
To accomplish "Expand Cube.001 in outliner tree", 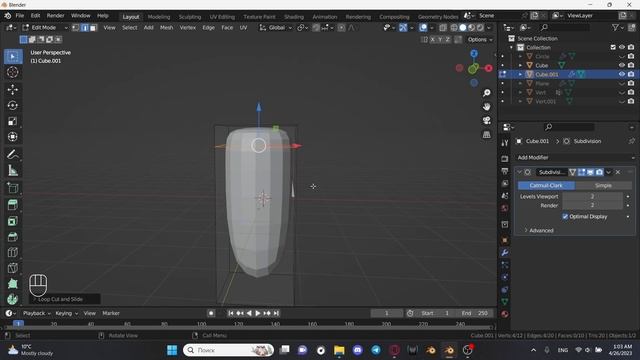I will pyautogui.click(x=520, y=74).
